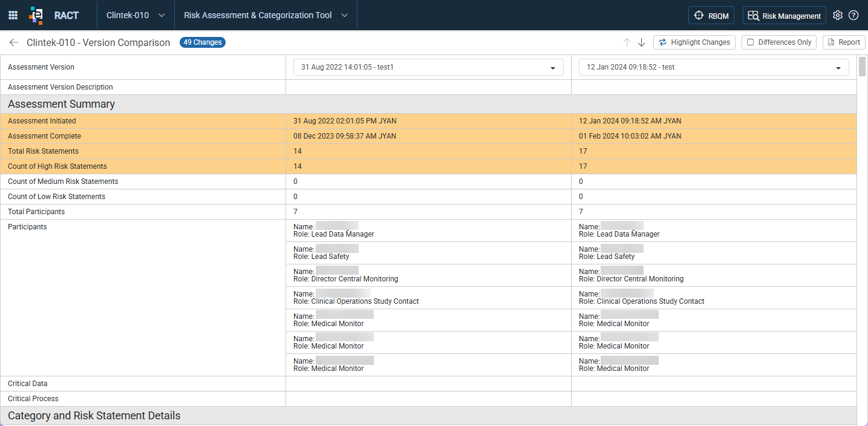Click Director Central Monitoring role in first version
Screen dimensions: 868x426
click(345, 279)
